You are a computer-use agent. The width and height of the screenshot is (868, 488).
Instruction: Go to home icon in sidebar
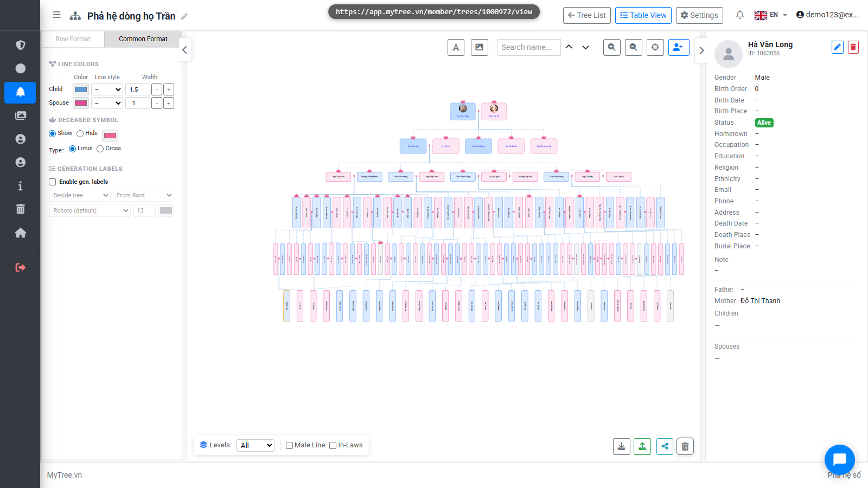pyautogui.click(x=21, y=233)
